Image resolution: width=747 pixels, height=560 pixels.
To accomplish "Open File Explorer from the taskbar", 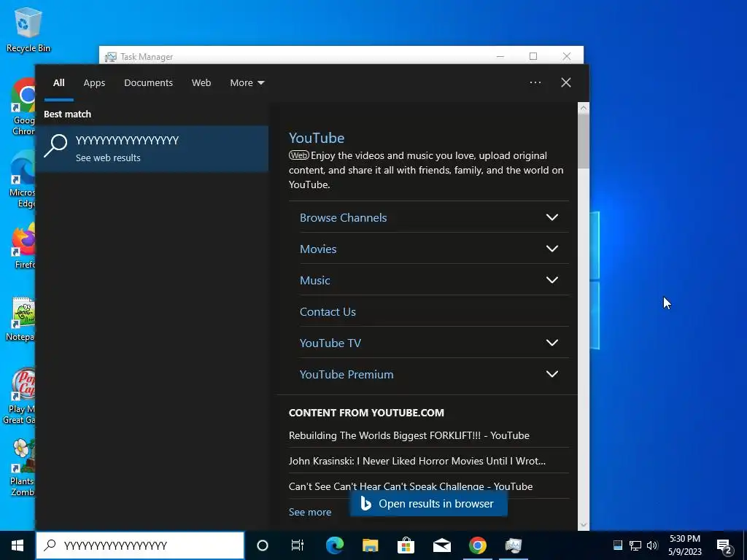I will click(x=370, y=545).
